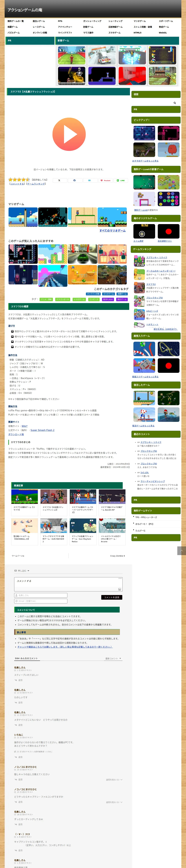This screenshot has height=868, width=186.
Task: Bookmark via the Hatena B! share button
Action: 90,180
